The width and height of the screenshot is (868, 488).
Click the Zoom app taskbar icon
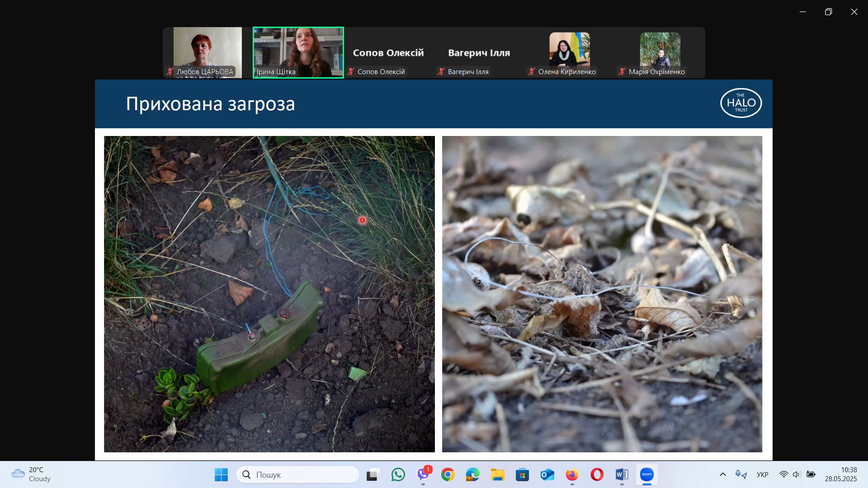point(646,474)
